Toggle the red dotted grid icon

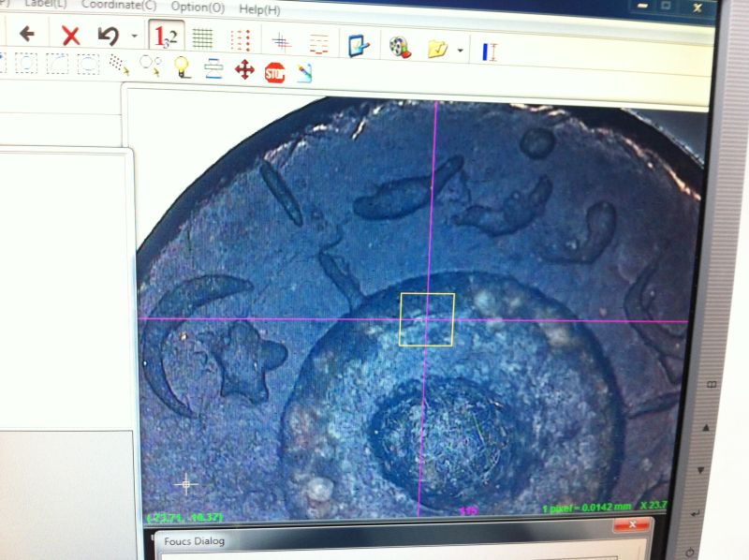[241, 40]
